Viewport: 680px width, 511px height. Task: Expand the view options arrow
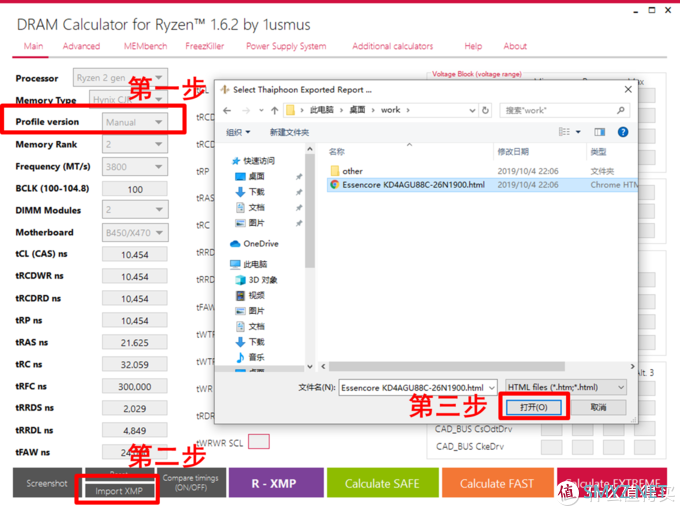click(x=578, y=132)
